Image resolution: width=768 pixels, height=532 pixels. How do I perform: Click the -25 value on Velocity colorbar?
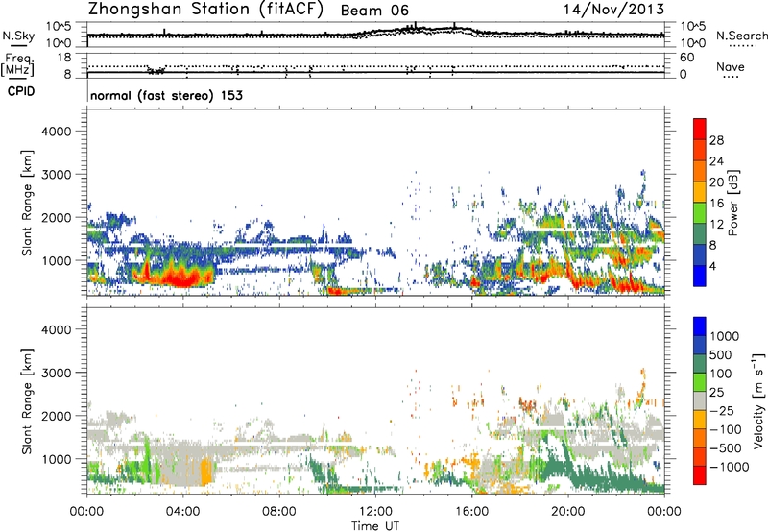721,410
